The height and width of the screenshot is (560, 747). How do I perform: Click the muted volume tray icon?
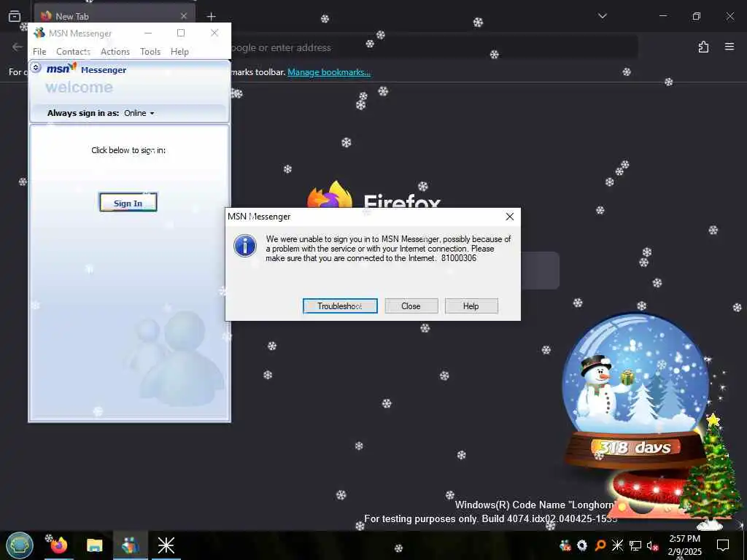(x=652, y=545)
